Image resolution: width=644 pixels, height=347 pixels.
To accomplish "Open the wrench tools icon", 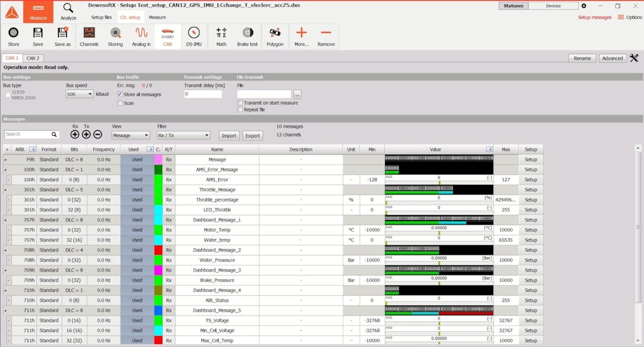I will pyautogui.click(x=634, y=58).
